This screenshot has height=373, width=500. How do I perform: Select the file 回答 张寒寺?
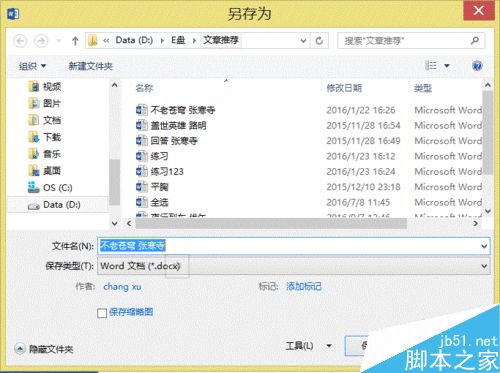click(x=174, y=141)
